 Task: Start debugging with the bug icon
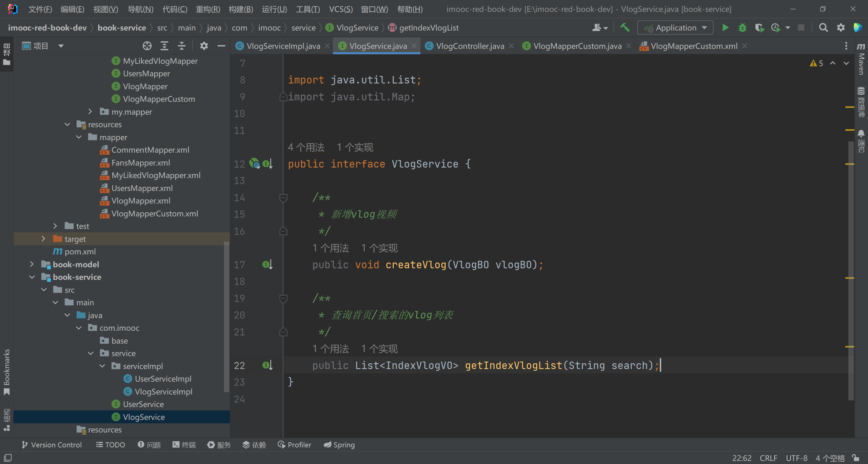pos(742,28)
